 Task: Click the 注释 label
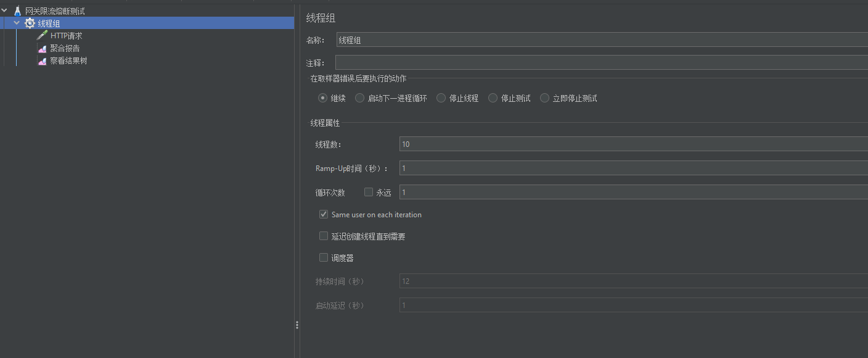coord(315,63)
